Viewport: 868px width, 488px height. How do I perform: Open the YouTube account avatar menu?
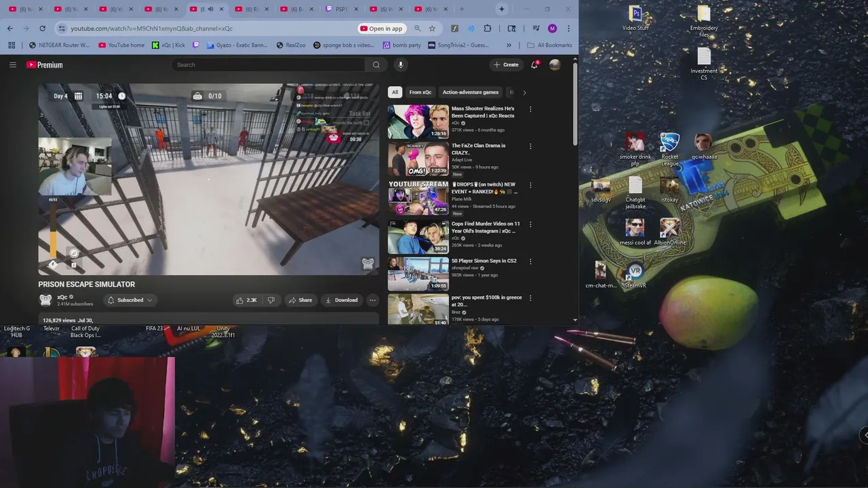coord(555,64)
